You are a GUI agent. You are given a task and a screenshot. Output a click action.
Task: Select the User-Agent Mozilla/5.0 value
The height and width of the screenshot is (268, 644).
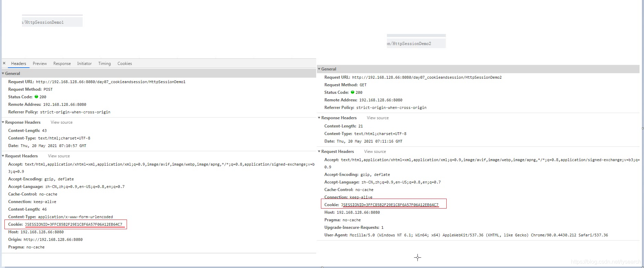tap(479, 235)
